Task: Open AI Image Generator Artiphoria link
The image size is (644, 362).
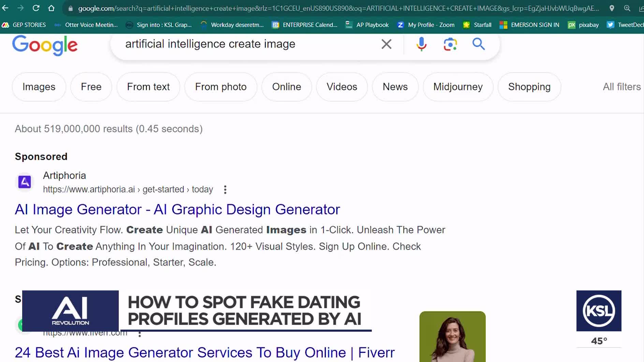Action: [177, 209]
